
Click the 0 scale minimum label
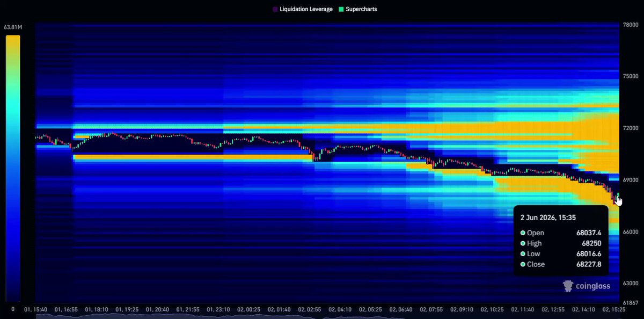[x=13, y=309]
